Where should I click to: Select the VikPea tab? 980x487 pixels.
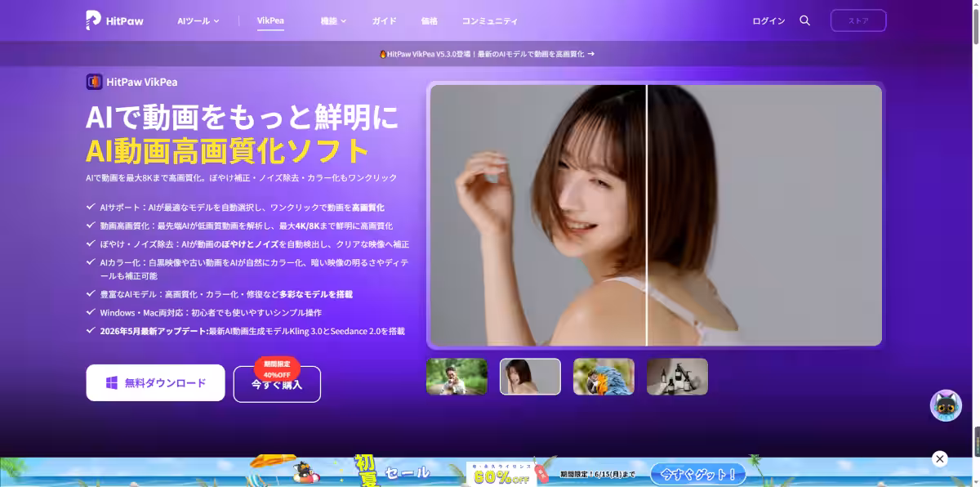coord(270,20)
